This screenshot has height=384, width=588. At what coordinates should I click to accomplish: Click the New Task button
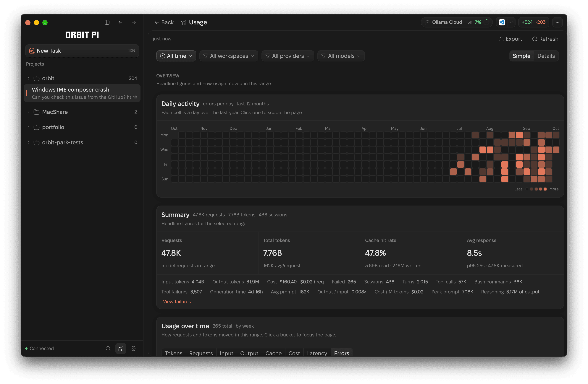(x=82, y=51)
